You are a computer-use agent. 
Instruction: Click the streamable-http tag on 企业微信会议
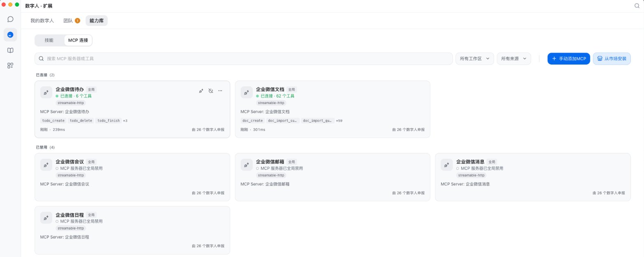coord(70,175)
